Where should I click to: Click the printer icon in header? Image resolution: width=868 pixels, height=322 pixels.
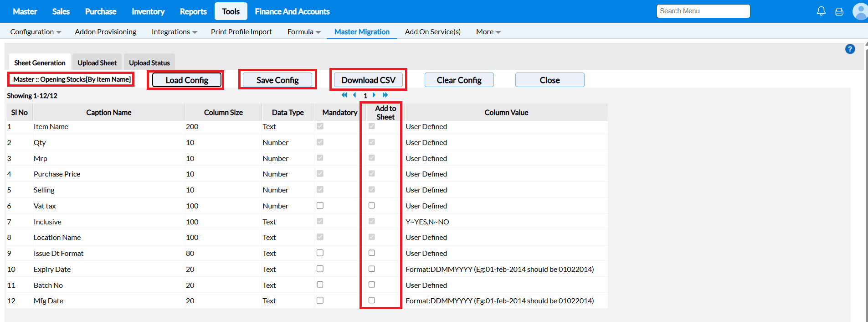[x=839, y=11]
